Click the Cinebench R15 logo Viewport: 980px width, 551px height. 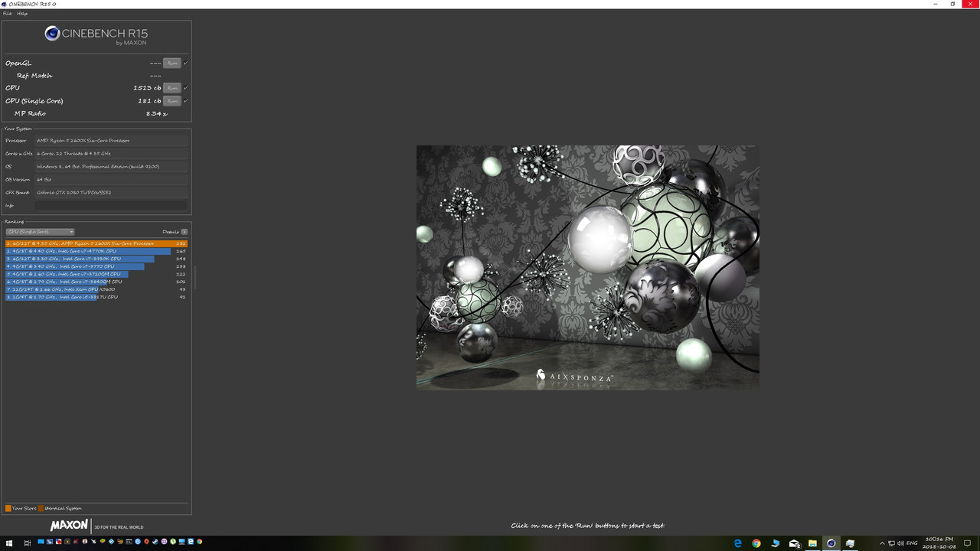[x=96, y=34]
